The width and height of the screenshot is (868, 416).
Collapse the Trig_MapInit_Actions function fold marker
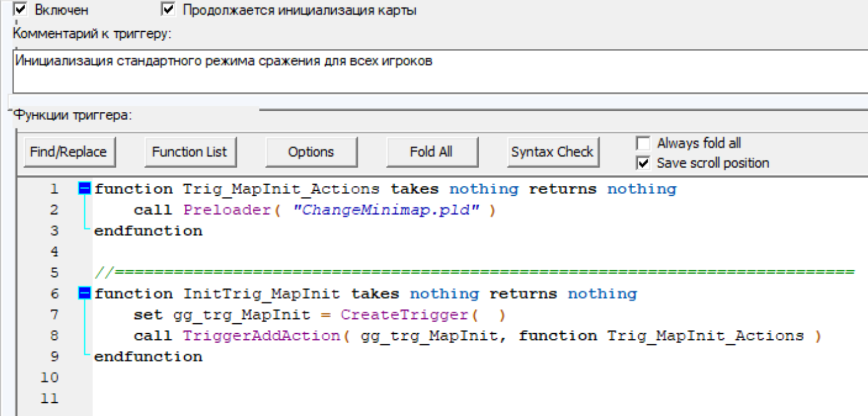point(84,189)
